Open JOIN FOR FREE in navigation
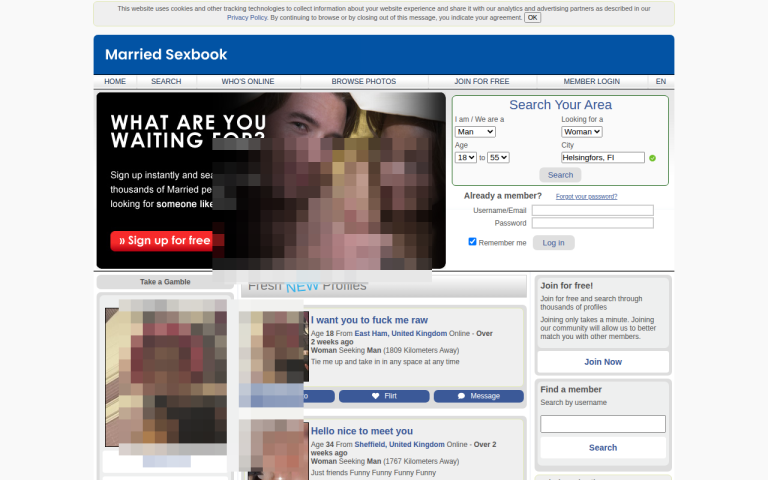 click(482, 81)
